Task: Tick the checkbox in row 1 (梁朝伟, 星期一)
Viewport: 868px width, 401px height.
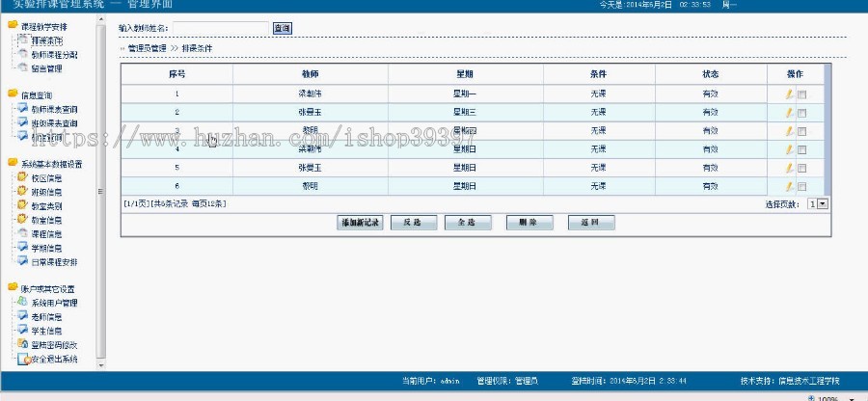Action: click(801, 94)
